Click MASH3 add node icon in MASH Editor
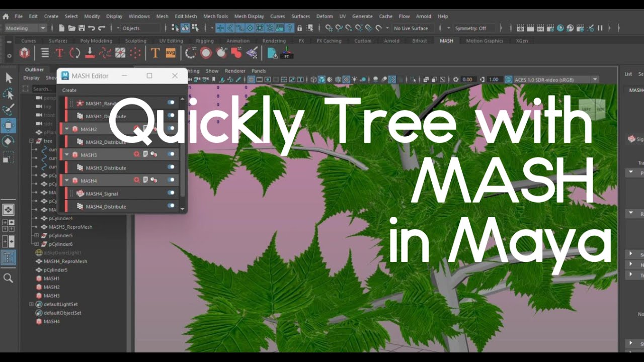 click(136, 154)
